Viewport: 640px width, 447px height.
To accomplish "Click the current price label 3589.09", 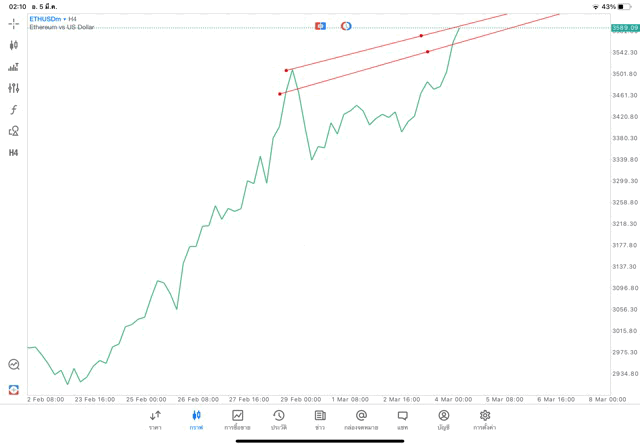I will [x=624, y=28].
